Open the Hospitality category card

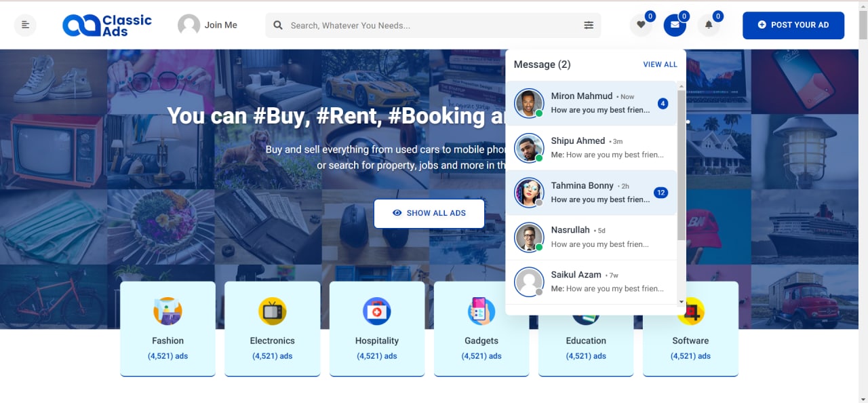[376, 329]
